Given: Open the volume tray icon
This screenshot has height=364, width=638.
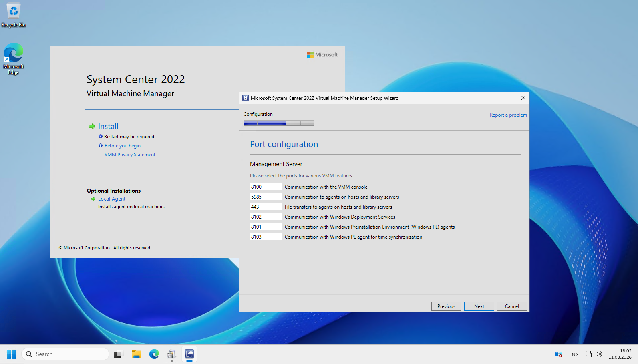Looking at the screenshot, I should (x=599, y=354).
